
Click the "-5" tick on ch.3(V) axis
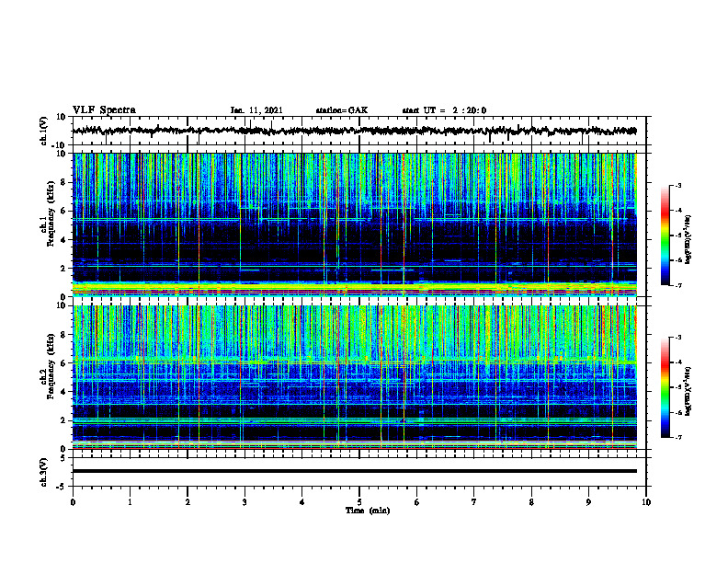coord(62,487)
